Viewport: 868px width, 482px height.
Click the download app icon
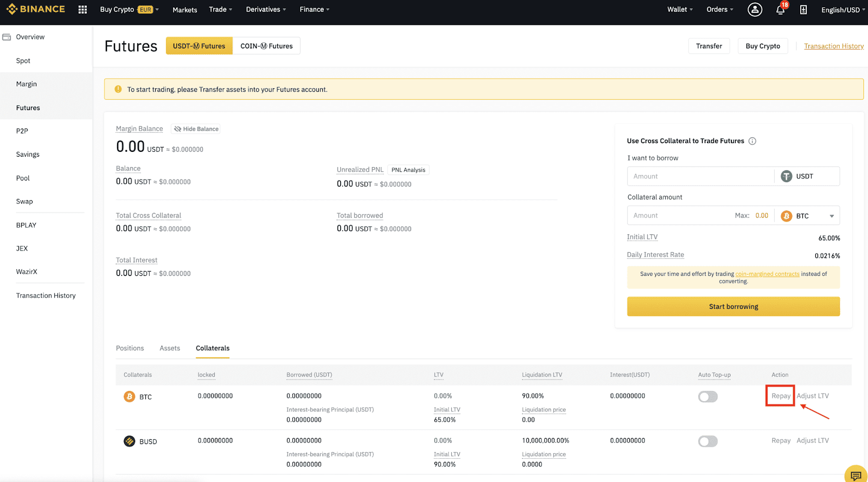tap(803, 10)
